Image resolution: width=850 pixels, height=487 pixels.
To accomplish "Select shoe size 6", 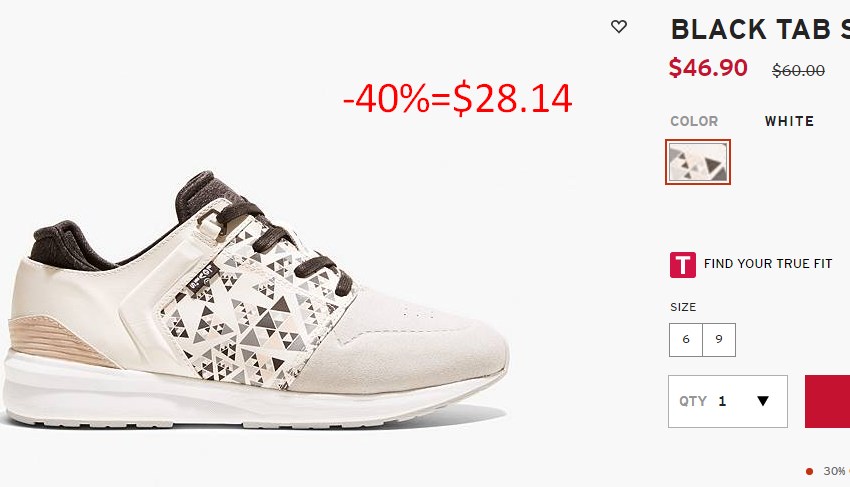I will coord(686,339).
